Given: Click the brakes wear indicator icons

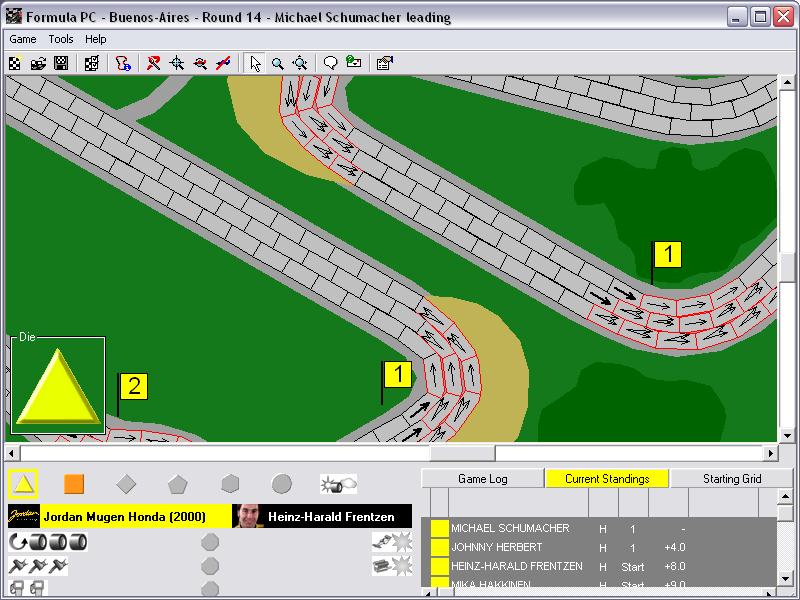Looking at the screenshot, I should (38, 566).
